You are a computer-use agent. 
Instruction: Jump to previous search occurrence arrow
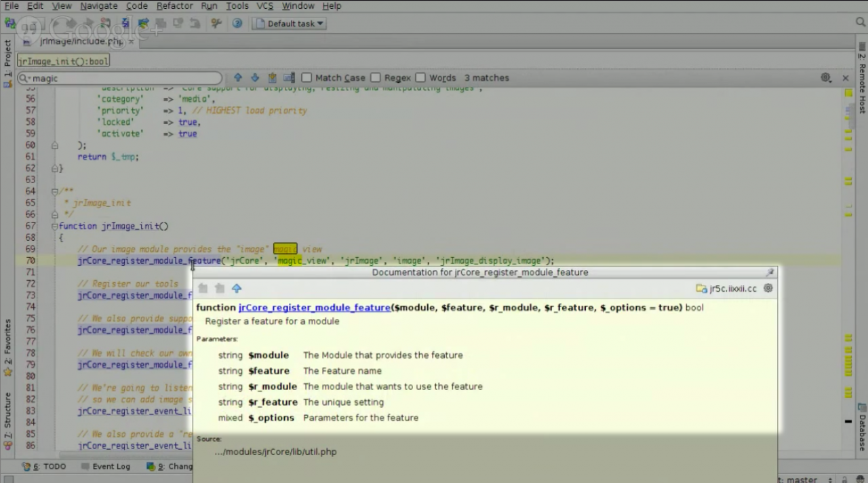click(237, 78)
